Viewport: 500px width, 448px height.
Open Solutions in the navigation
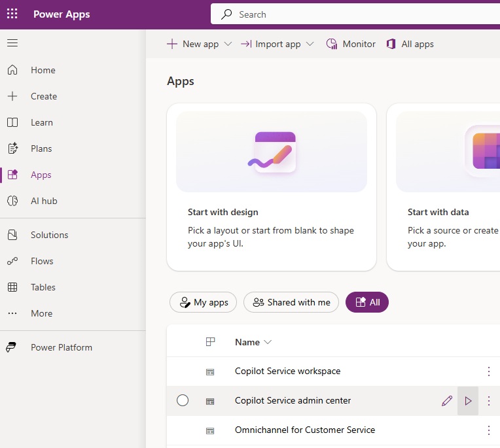pos(50,235)
